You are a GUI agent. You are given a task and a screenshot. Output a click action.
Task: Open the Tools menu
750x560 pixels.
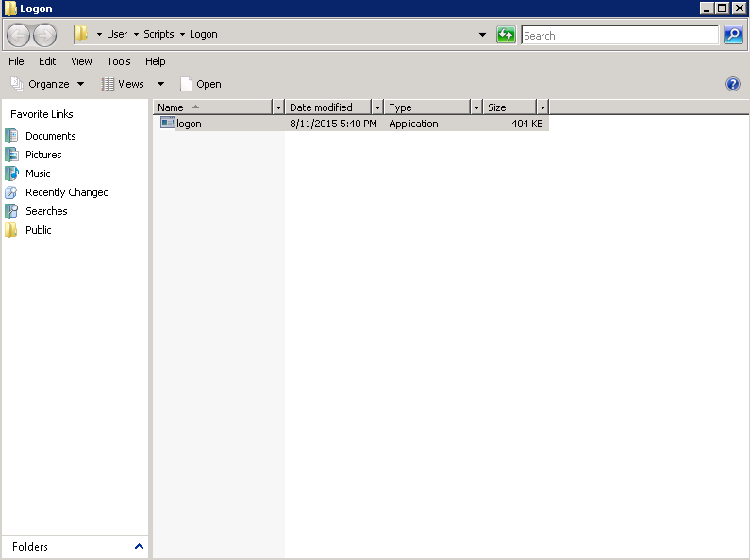point(119,61)
